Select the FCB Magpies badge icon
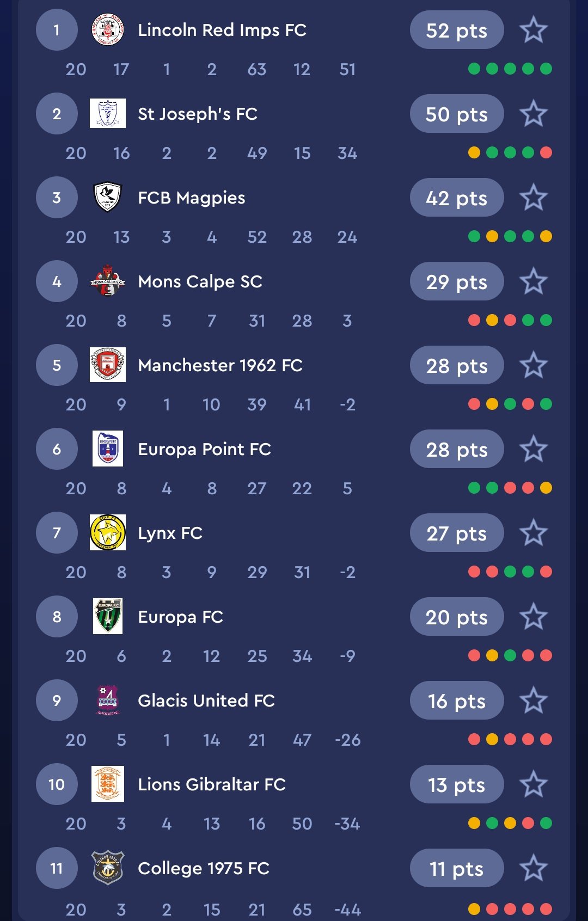The image size is (588, 921). (108, 197)
